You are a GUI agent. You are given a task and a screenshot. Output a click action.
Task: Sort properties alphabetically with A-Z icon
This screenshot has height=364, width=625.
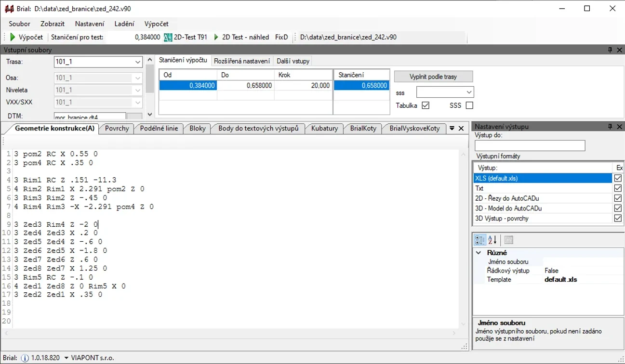click(x=492, y=240)
